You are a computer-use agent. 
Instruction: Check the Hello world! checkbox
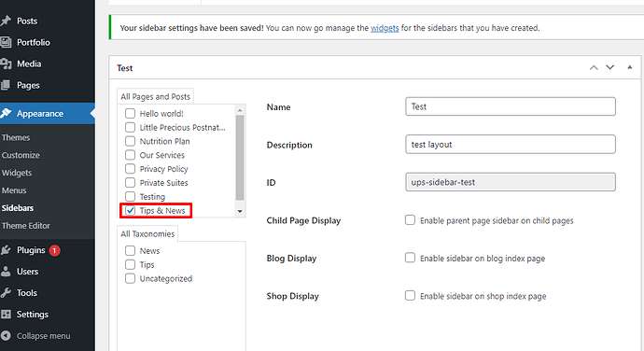(130, 114)
